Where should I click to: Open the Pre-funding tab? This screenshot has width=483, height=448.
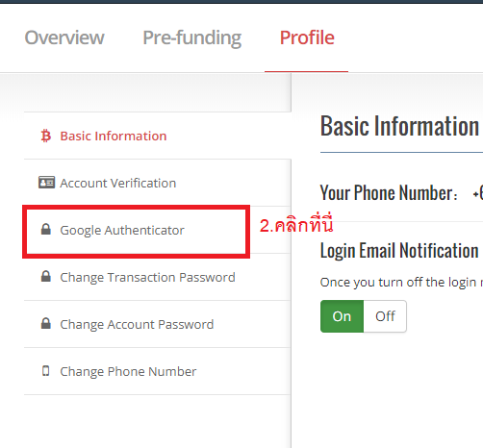191,38
